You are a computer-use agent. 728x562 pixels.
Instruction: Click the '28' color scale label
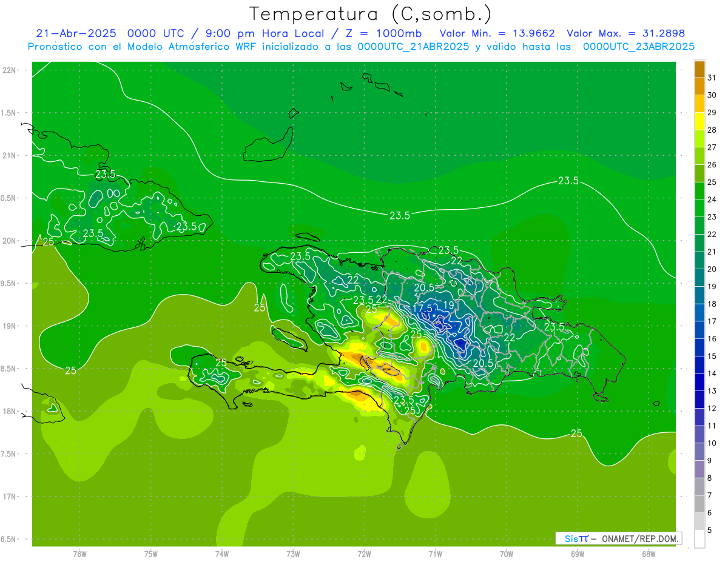pos(712,130)
